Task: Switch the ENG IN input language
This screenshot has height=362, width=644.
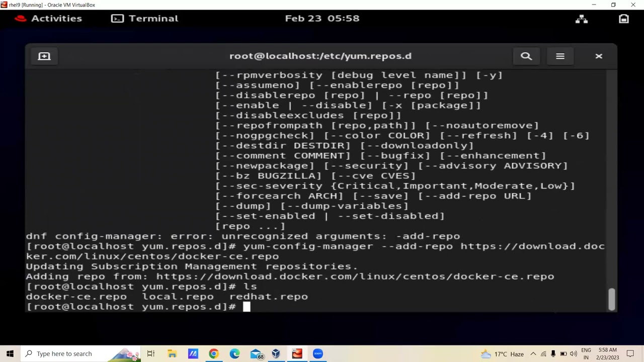Action: [586, 354]
